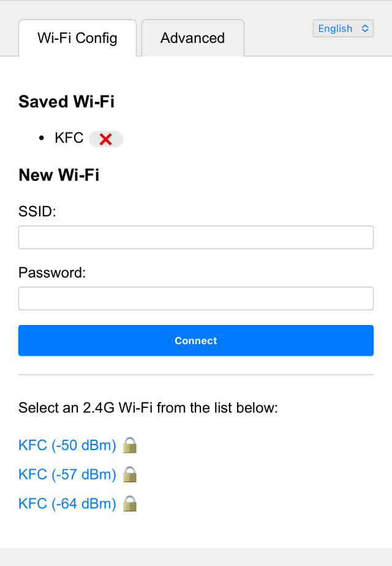Switch to the Advanced tab
Image resolution: width=392 pixels, height=566 pixels.
pyautogui.click(x=192, y=38)
